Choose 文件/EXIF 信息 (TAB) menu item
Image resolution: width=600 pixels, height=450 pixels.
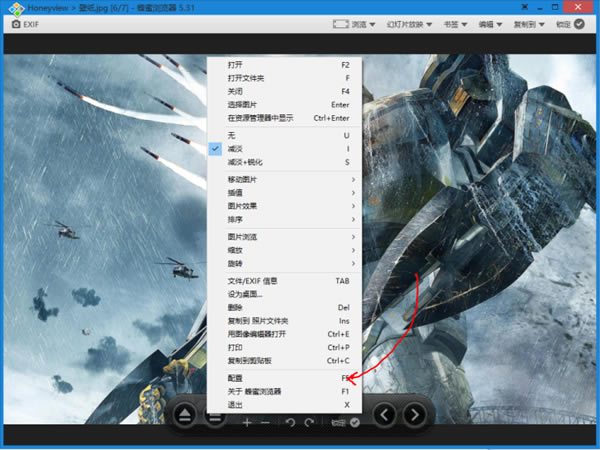[x=284, y=281]
